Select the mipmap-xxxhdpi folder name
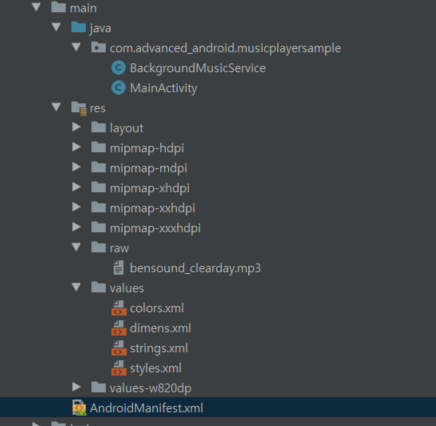This screenshot has height=426, width=436. 155,228
